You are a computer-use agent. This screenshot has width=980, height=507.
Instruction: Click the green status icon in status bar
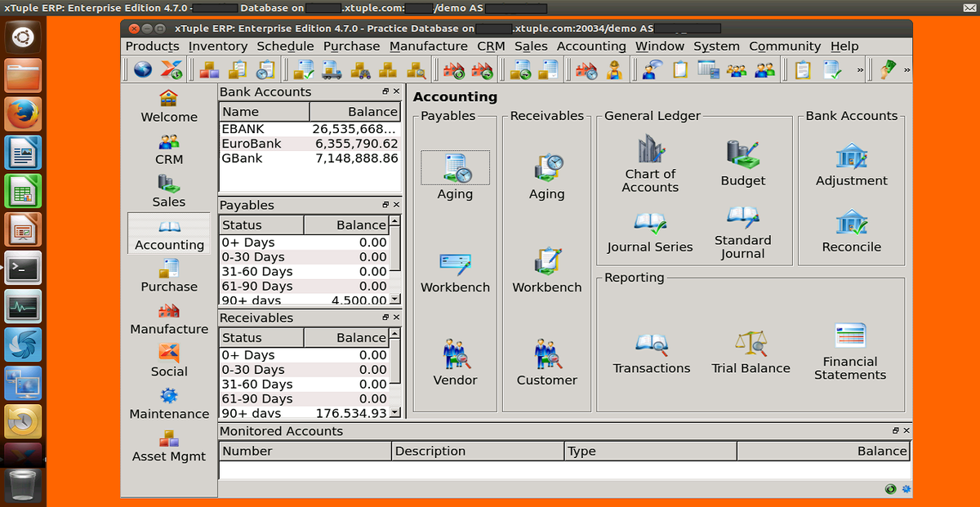(890, 489)
